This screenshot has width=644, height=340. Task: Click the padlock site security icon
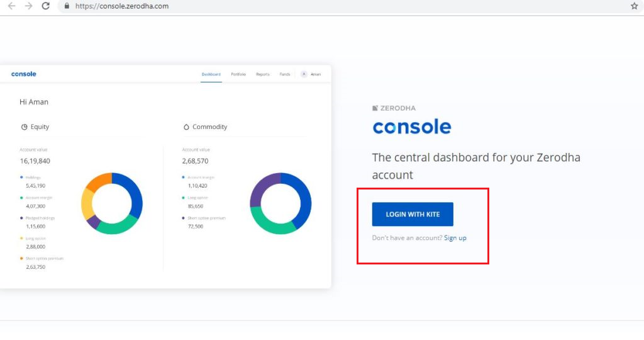(67, 6)
